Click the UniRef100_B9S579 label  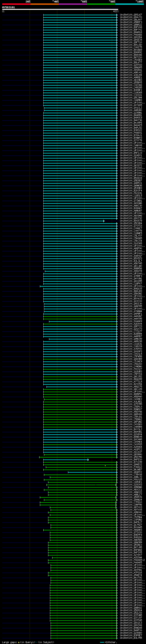131,221
